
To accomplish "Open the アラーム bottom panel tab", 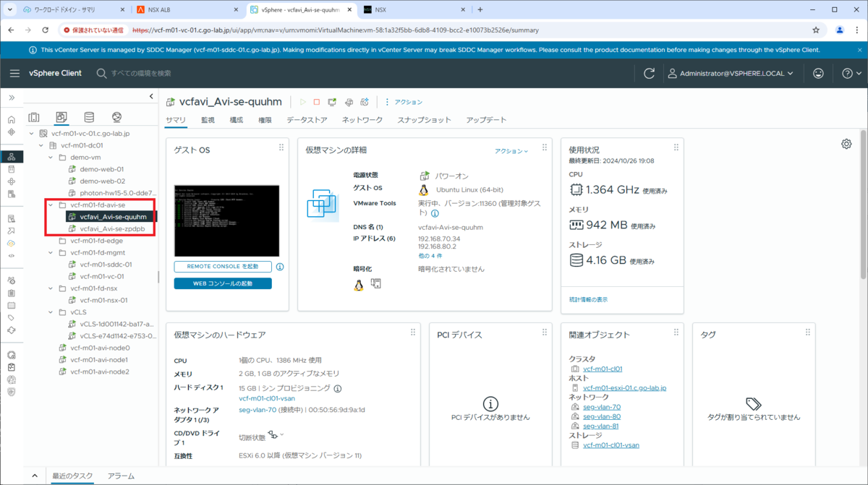I will 121,476.
